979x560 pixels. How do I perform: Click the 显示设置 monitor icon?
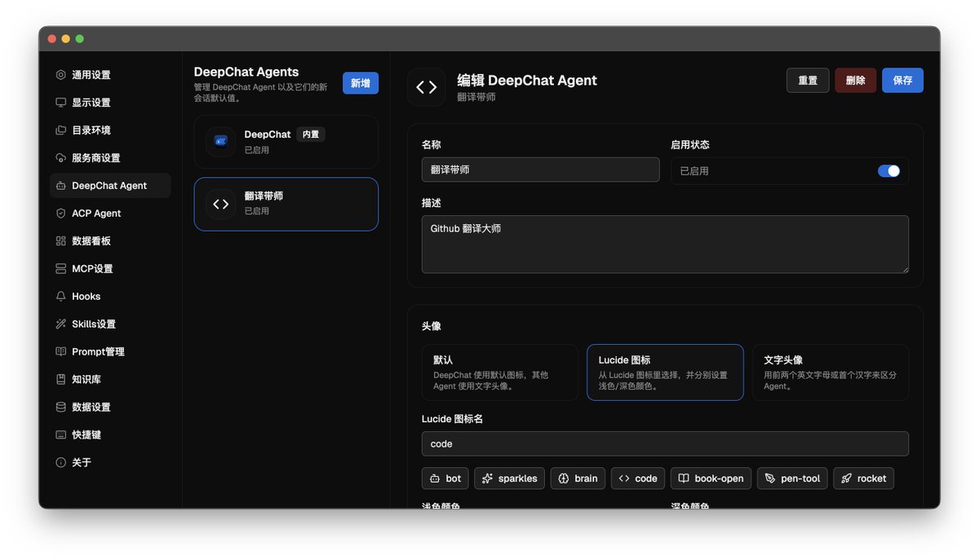click(x=60, y=103)
